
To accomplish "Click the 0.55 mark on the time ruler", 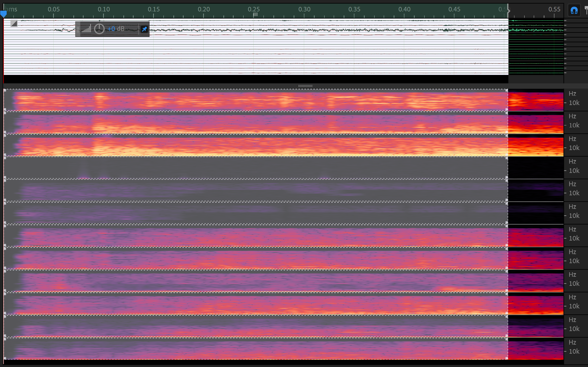I will point(554,10).
